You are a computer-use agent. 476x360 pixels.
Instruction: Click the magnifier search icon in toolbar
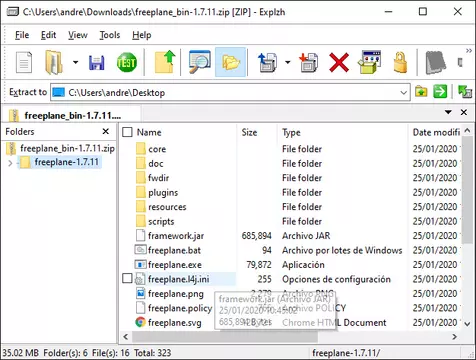click(x=199, y=62)
